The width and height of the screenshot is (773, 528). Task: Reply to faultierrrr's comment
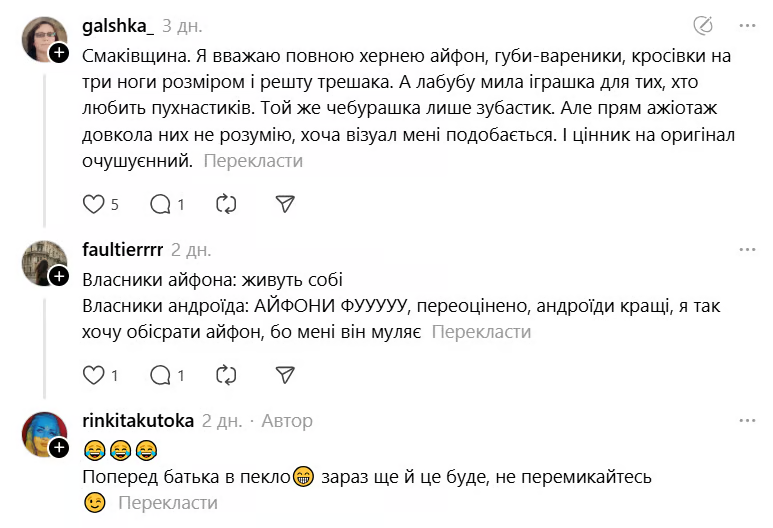(160, 376)
